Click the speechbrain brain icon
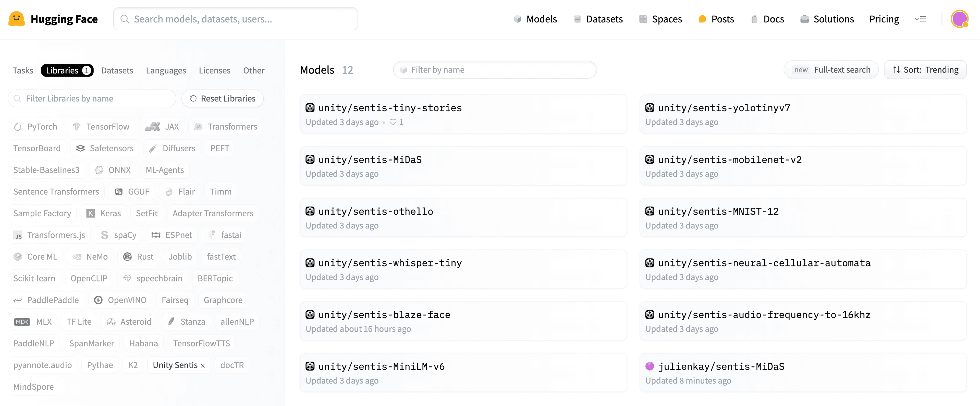Viewport: 980px width, 406px height. (127, 278)
